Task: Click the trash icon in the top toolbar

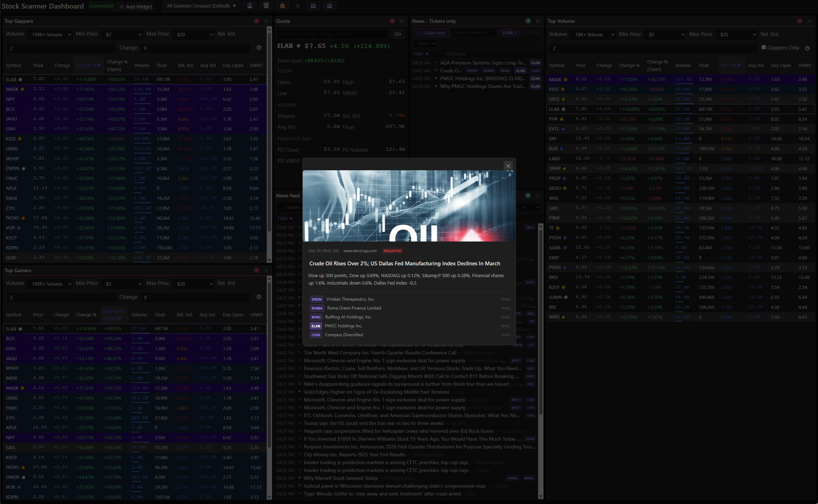Action: [266, 6]
